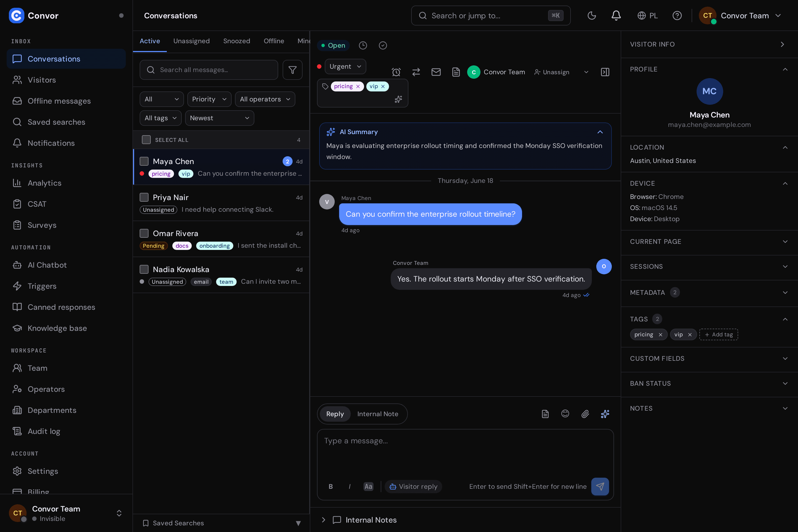The height and width of the screenshot is (532, 798).
Task: Apply italic formatting in composer
Action: click(x=349, y=487)
